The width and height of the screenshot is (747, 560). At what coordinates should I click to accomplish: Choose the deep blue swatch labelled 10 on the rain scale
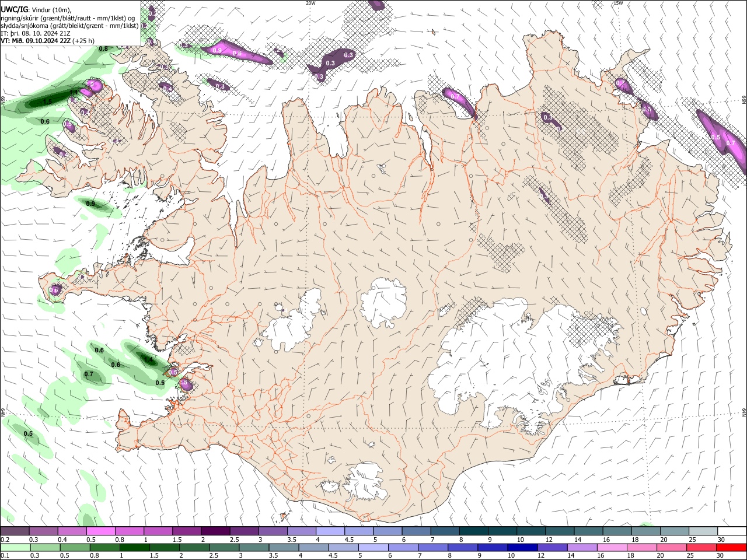point(522,547)
